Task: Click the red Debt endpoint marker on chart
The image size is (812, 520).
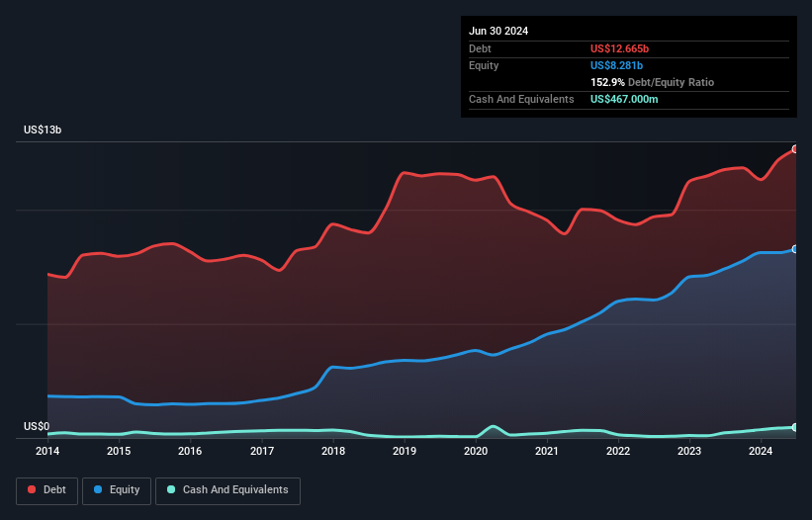Action: [795, 148]
